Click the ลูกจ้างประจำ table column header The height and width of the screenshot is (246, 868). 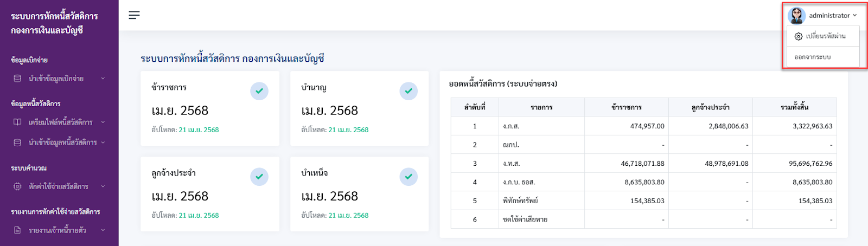711,107
